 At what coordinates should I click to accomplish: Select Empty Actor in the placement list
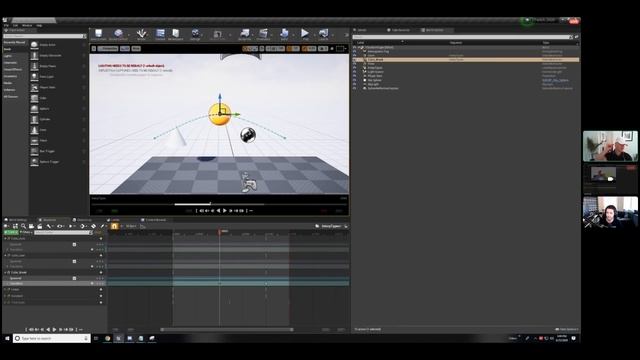[58, 45]
